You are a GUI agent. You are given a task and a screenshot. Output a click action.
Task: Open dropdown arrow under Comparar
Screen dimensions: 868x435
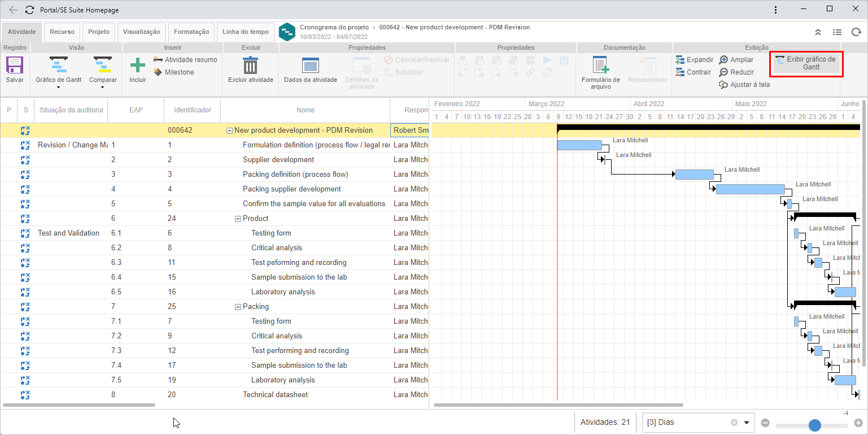click(x=103, y=88)
